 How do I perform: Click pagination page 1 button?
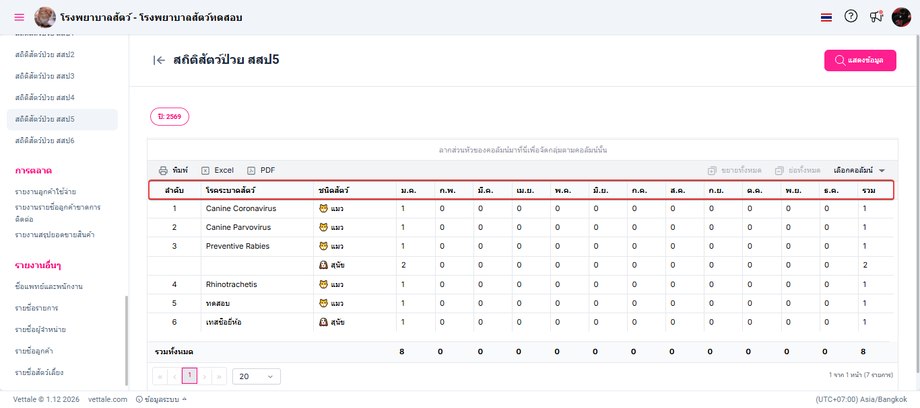[x=189, y=376]
